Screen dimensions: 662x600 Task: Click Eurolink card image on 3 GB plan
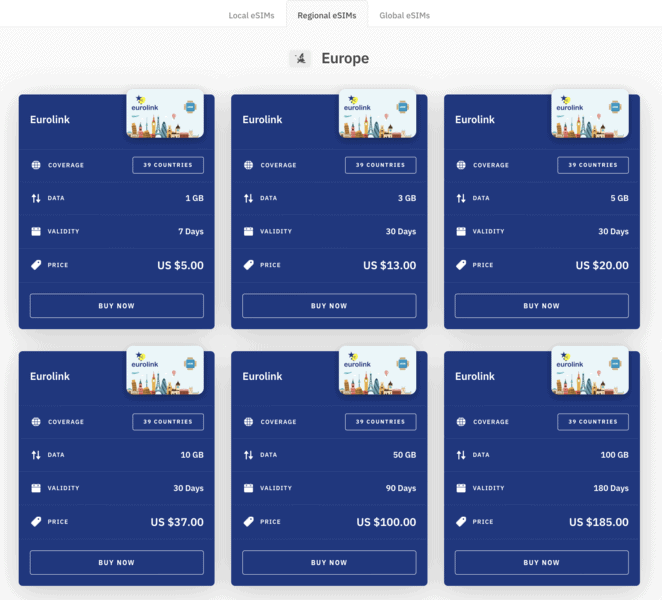click(377, 113)
